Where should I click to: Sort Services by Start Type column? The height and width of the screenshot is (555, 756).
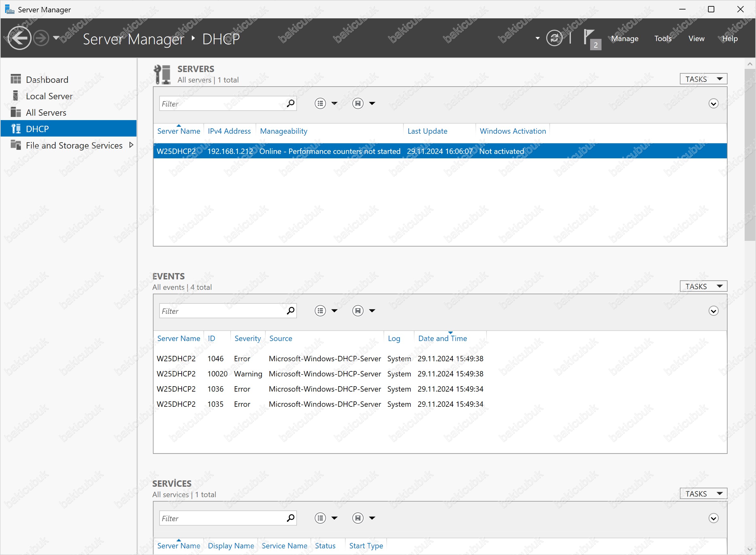pyautogui.click(x=366, y=546)
